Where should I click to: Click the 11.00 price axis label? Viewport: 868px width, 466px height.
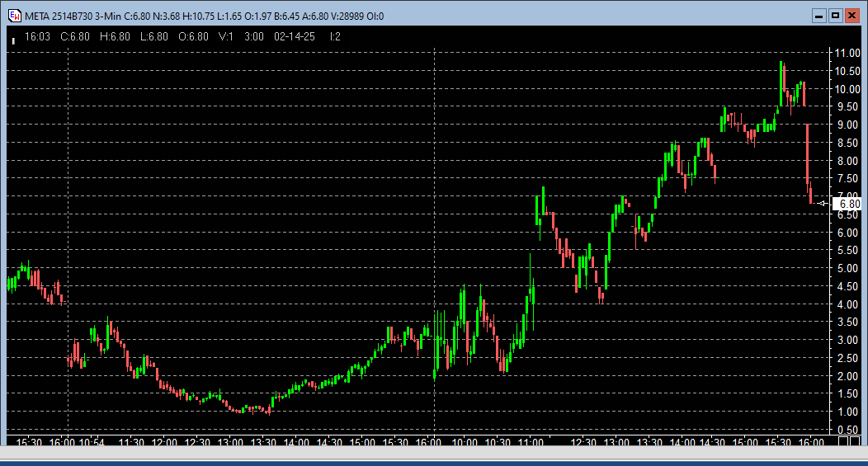pos(847,53)
